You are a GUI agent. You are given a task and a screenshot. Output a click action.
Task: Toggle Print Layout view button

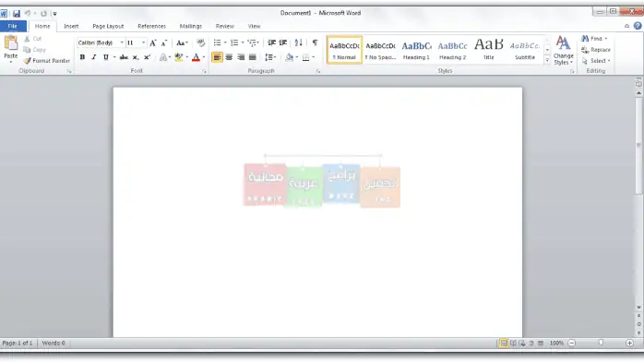pos(504,343)
